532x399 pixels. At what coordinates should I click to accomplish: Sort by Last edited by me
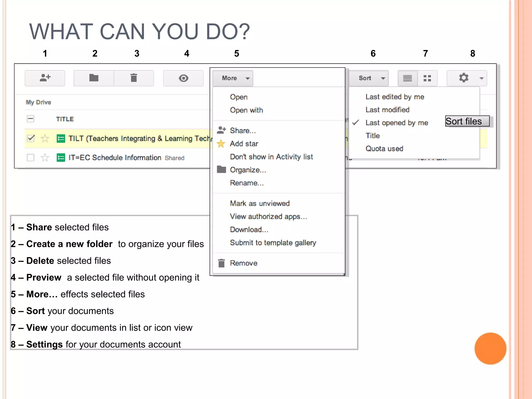395,97
